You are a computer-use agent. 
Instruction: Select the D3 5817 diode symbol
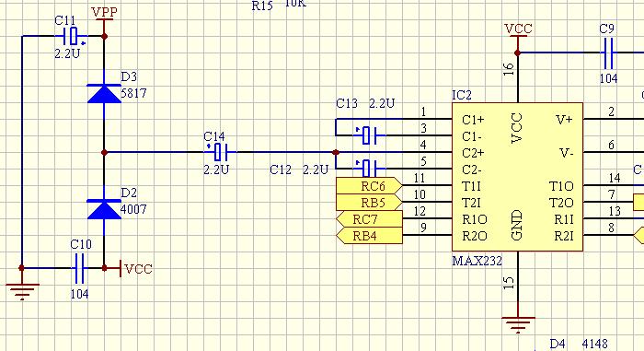[104, 93]
